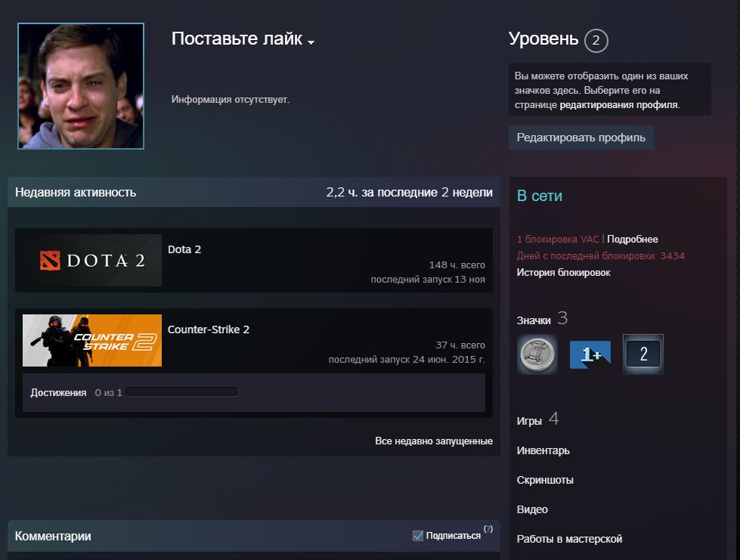The width and height of the screenshot is (740, 560).
Task: Open the Подробнее VAC ban link
Action: click(x=632, y=240)
